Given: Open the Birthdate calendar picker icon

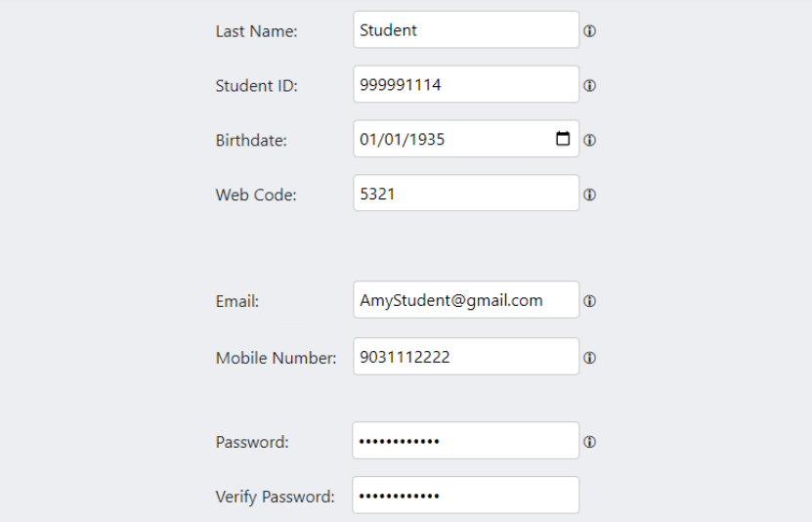Looking at the screenshot, I should tap(563, 139).
